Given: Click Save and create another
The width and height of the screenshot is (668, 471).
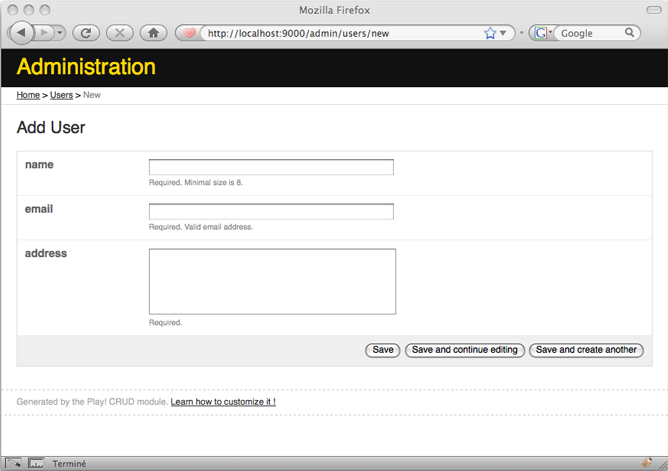Looking at the screenshot, I should 586,350.
